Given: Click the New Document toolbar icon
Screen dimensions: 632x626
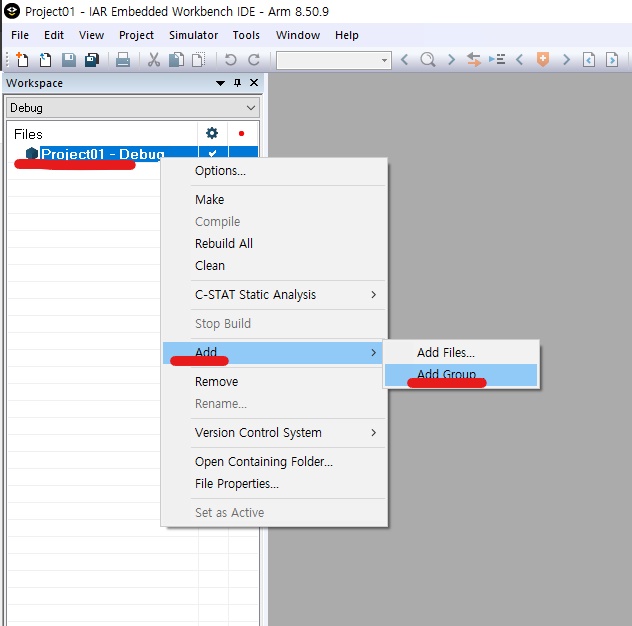Looking at the screenshot, I should 22,60.
